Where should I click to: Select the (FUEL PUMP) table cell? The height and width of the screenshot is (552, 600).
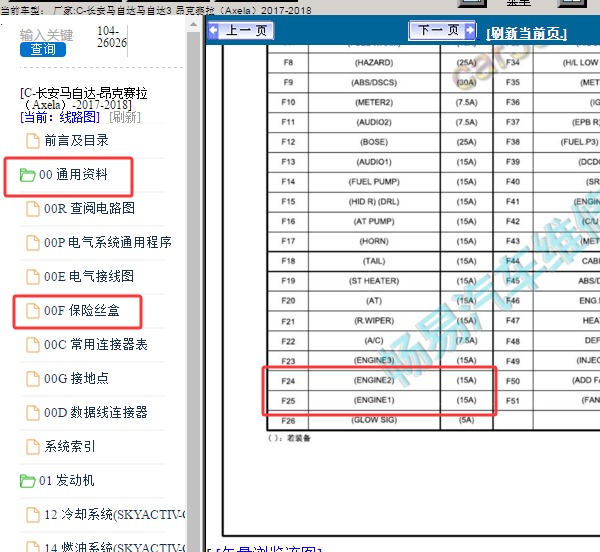374,182
